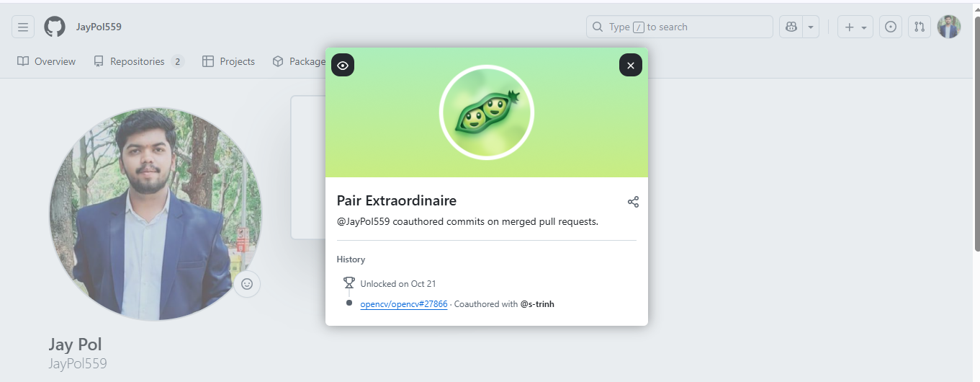The image size is (980, 382).
Task: Switch to the Overview tab
Action: (x=47, y=61)
